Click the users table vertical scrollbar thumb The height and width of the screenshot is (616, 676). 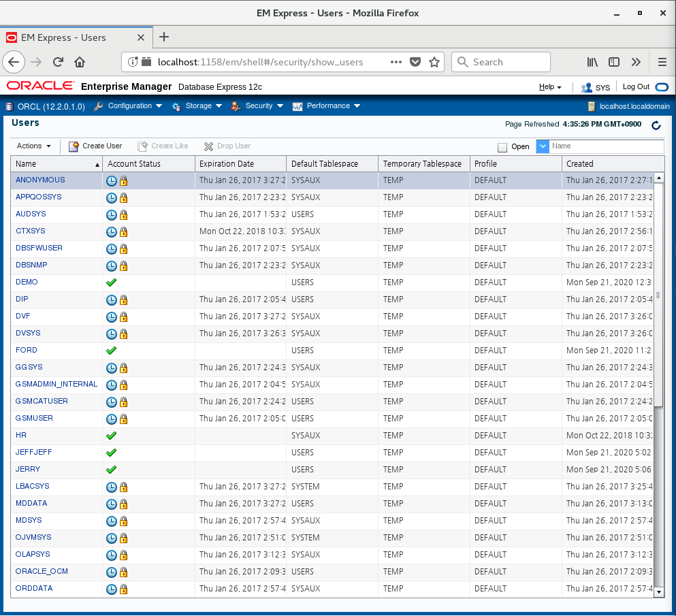click(x=658, y=295)
